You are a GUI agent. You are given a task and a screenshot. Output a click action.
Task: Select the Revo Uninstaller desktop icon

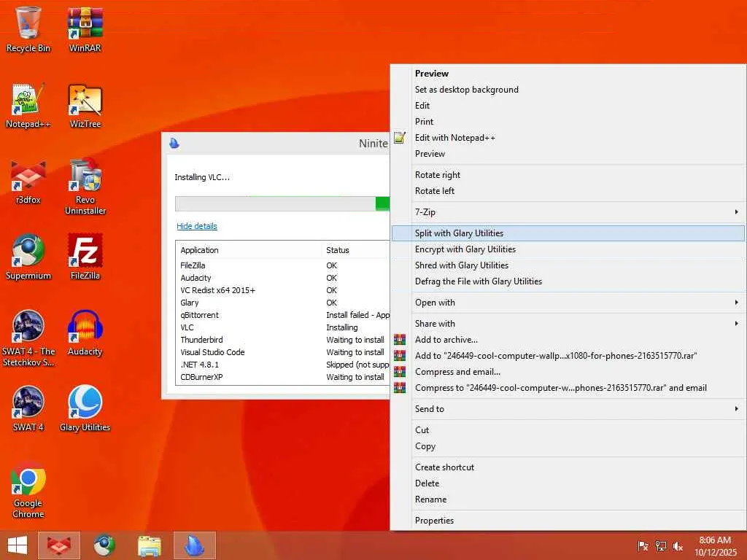[x=85, y=187]
